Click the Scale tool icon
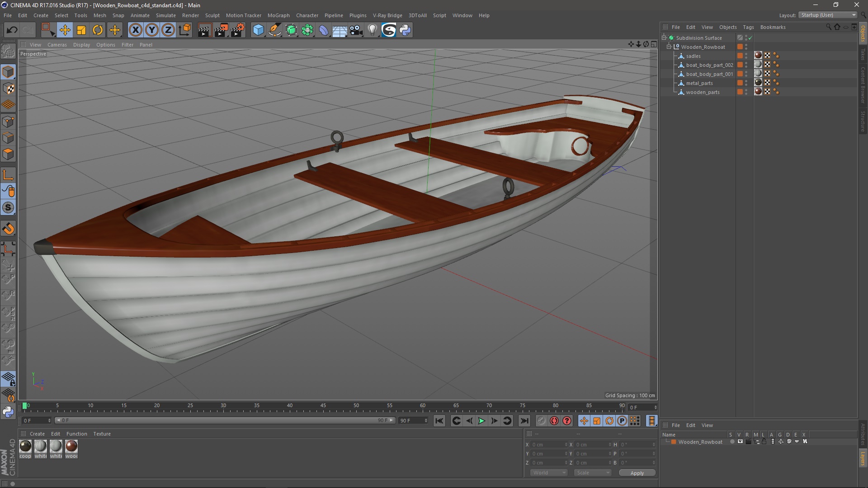868x488 pixels. 81,30
